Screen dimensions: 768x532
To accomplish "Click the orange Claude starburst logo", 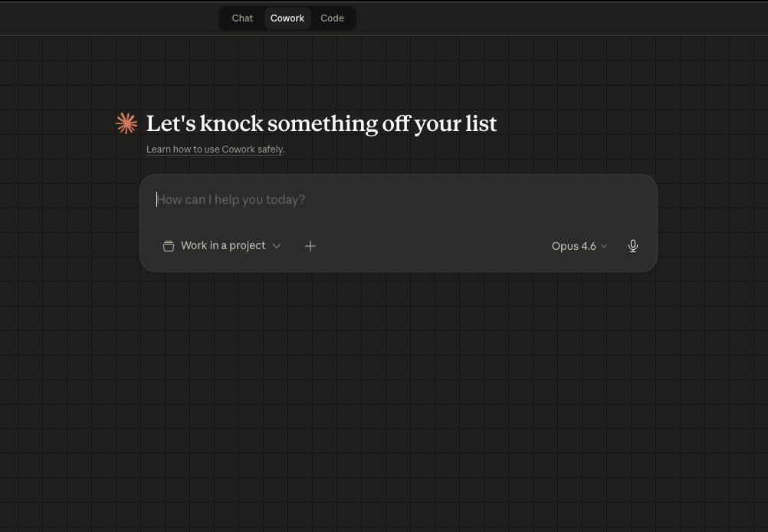I will [126, 123].
